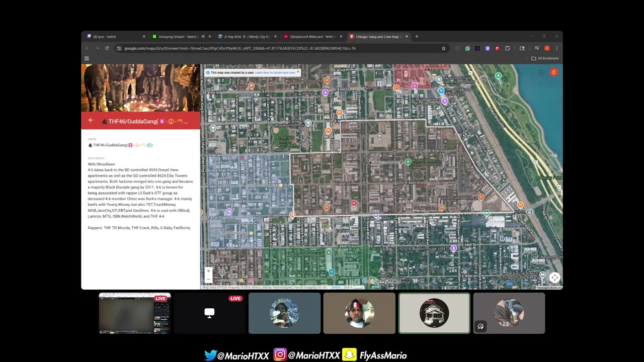Select the Room43 purple pin
This screenshot has width=644, height=362.
tap(415, 86)
